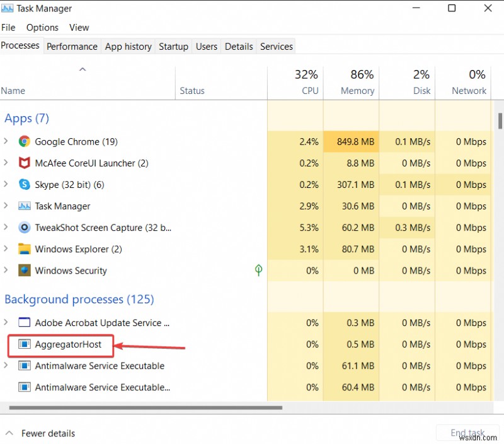This screenshot has width=504, height=444.
Task: Click the Skype app icon
Action: [25, 185]
